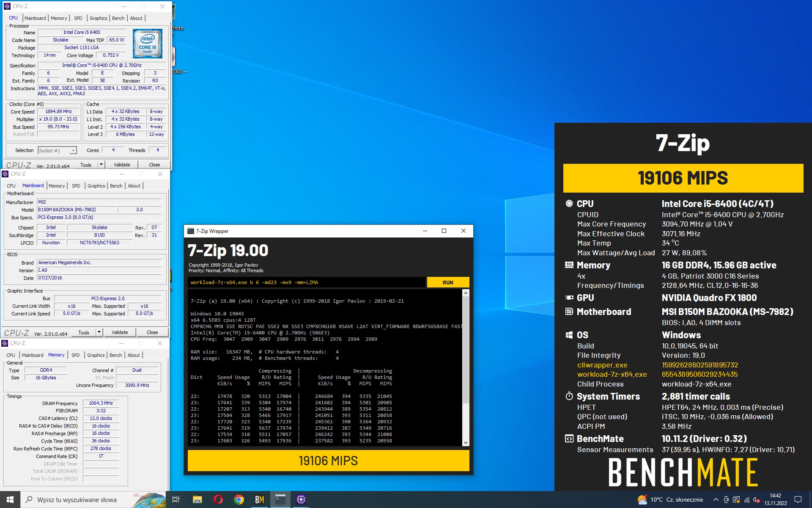The image size is (812, 508).
Task: Open Graphics tab in CPU-Z Motherboard window
Action: pos(96,186)
